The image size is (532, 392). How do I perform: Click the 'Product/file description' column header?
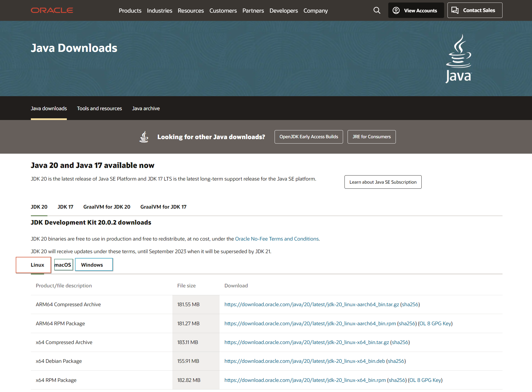click(64, 286)
